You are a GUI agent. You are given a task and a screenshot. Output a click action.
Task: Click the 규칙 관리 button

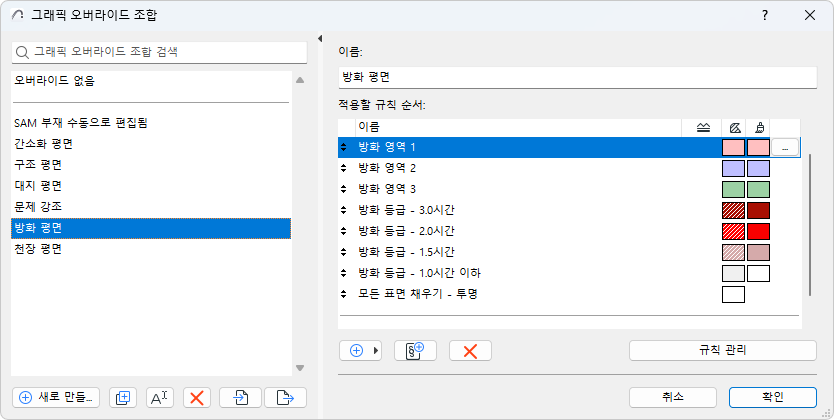[x=721, y=350]
